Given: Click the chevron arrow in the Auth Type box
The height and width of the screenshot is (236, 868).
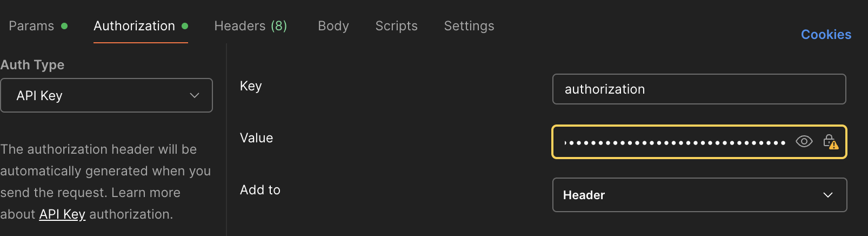Looking at the screenshot, I should pyautogui.click(x=195, y=96).
